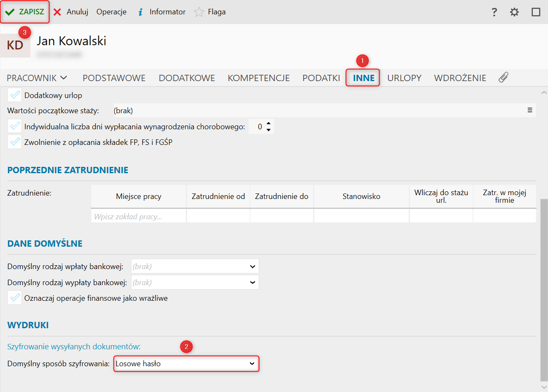Viewport: 548px width, 392px height.
Task: Enable the Dodatkowy urlop checkbox
Action: (15, 95)
